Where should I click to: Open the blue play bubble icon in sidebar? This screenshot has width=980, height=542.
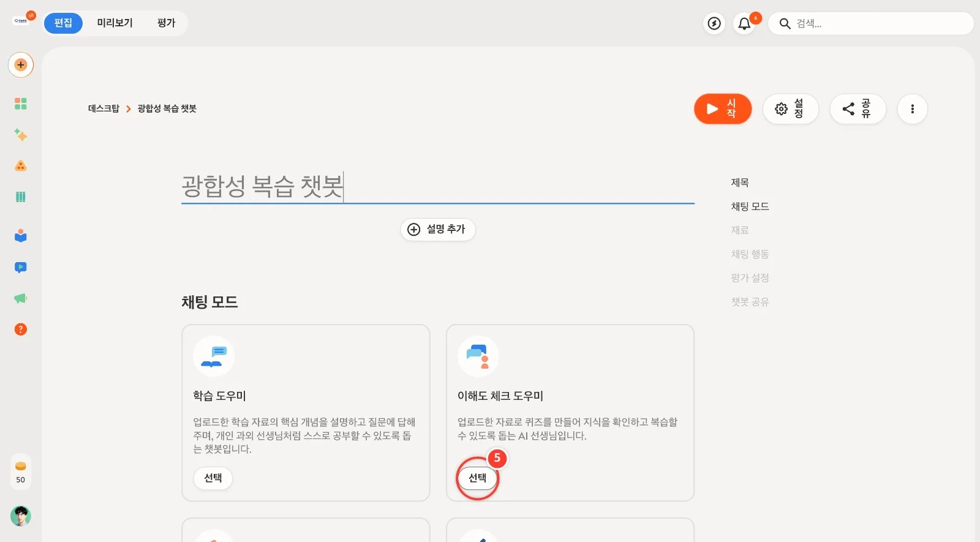(x=21, y=267)
